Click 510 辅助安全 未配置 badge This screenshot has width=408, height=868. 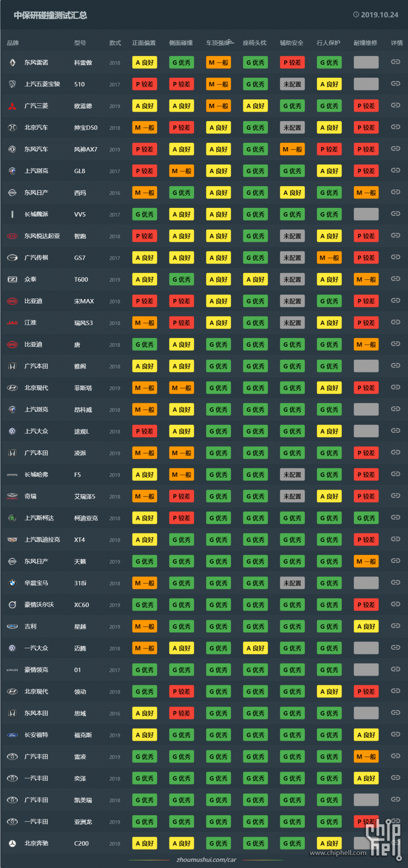(x=292, y=84)
